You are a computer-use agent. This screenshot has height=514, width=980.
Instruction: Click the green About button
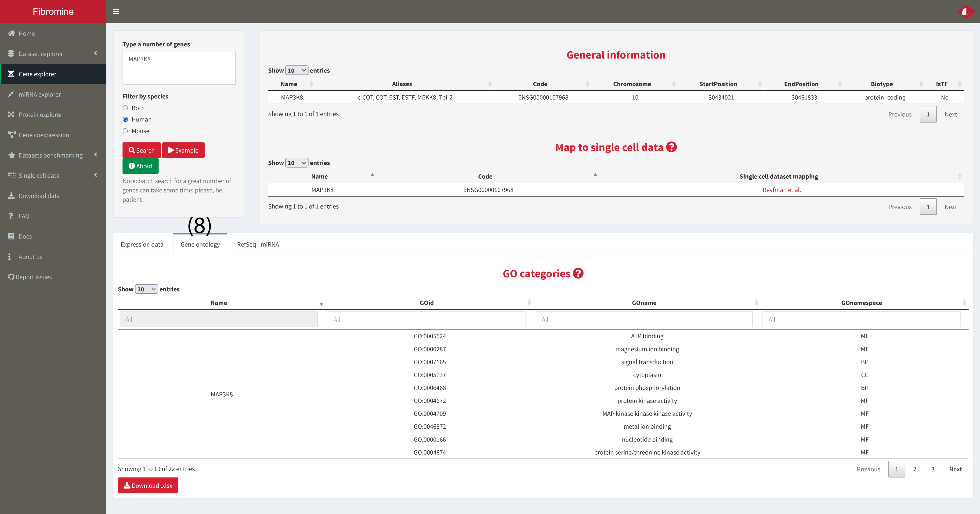tap(140, 166)
